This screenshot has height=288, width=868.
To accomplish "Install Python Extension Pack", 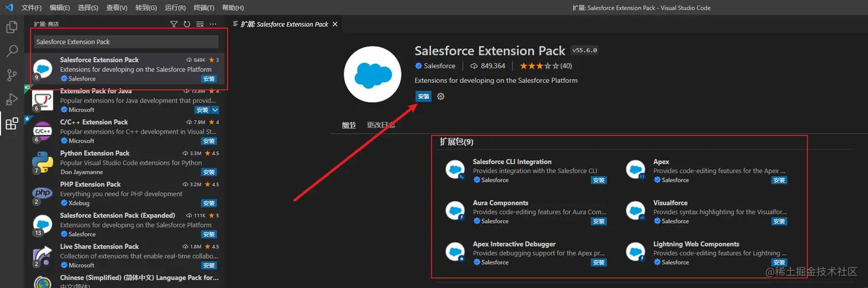I will coord(209,172).
